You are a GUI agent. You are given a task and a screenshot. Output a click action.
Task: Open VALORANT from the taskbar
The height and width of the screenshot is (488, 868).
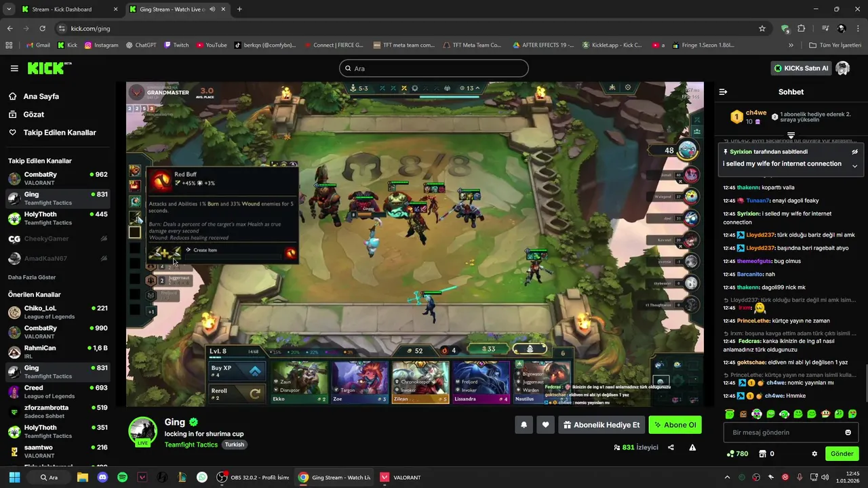tap(401, 477)
